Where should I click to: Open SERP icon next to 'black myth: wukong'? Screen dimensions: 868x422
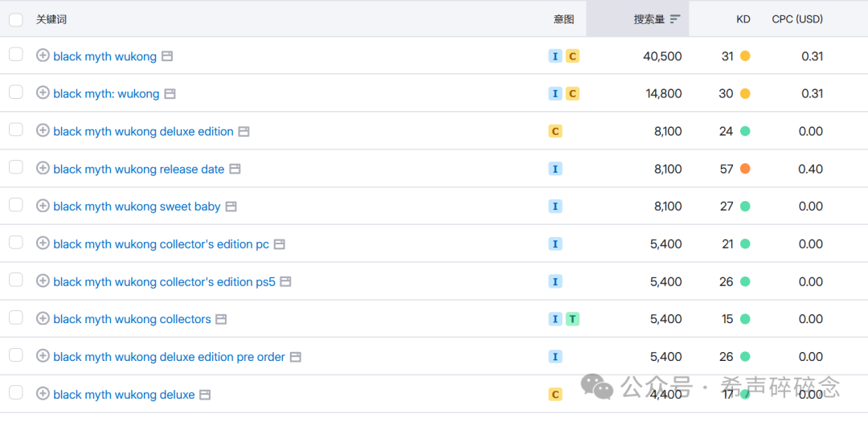tap(170, 93)
